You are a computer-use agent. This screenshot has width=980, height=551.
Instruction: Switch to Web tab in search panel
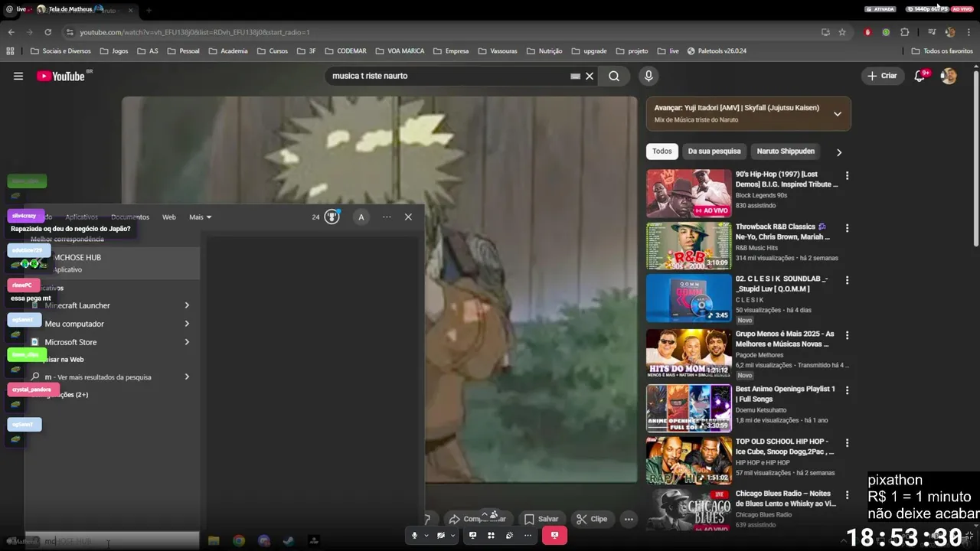pos(169,217)
